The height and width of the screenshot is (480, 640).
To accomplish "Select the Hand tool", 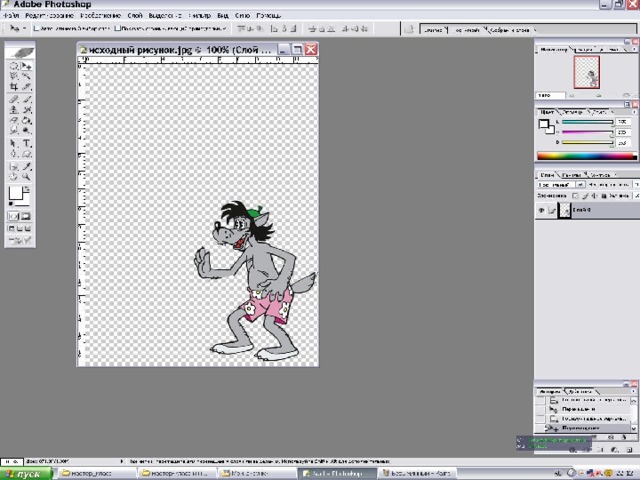I will 14,177.
